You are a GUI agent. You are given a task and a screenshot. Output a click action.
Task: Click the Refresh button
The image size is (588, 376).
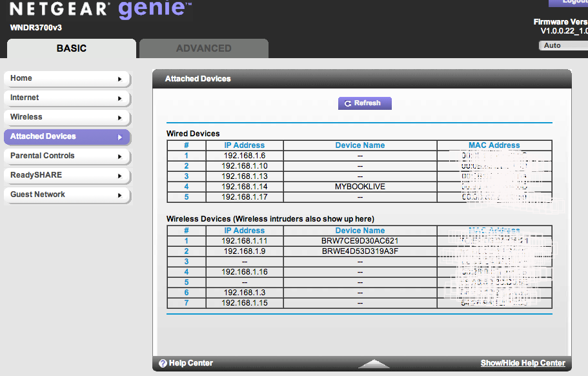[365, 103]
